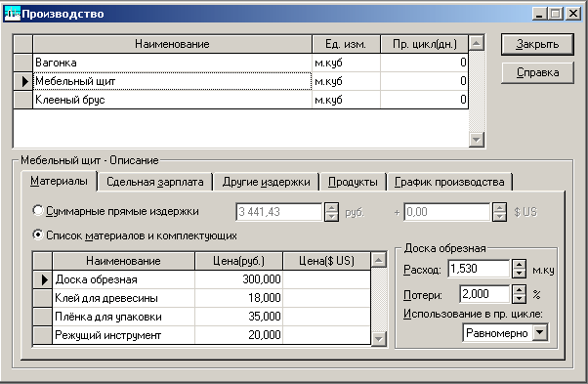Increase the Потери percentage by one step
This screenshot has width=588, height=384.
[519, 289]
